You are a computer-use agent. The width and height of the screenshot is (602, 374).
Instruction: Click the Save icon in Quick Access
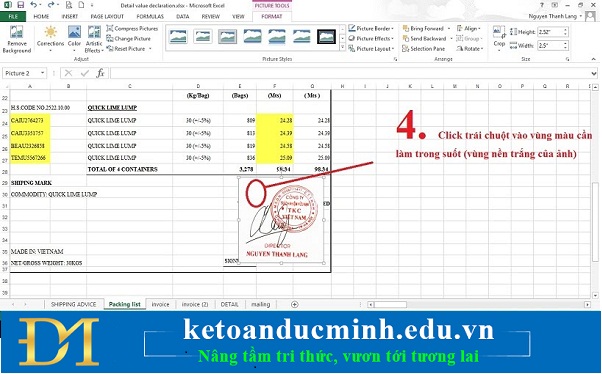tap(20, 5)
